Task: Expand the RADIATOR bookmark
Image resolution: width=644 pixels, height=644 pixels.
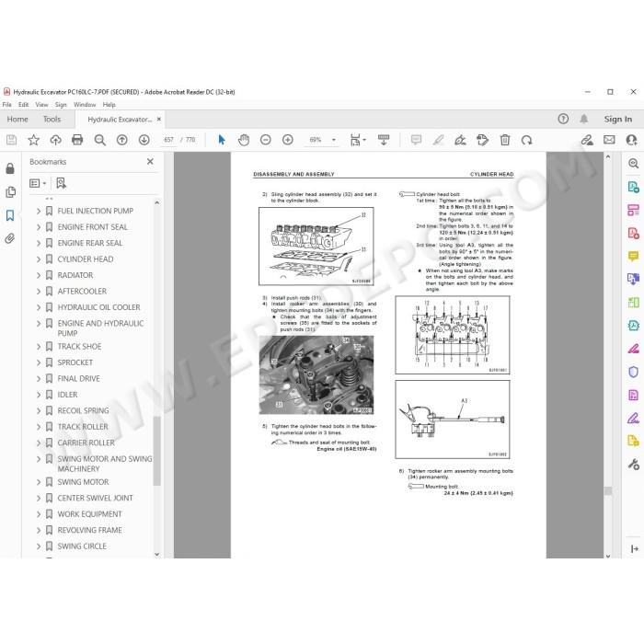Action: 39,275
